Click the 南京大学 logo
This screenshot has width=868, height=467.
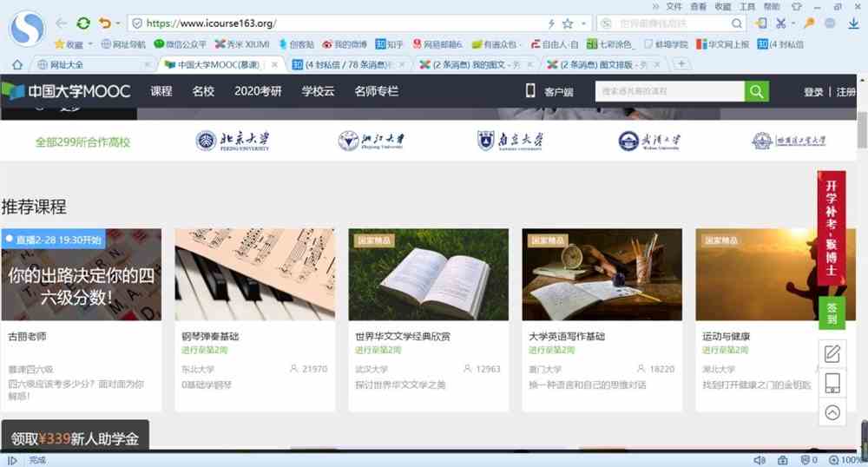[x=510, y=141]
